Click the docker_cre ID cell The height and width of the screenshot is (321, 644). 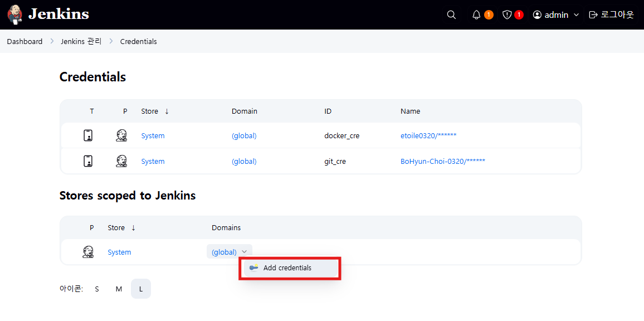point(341,135)
